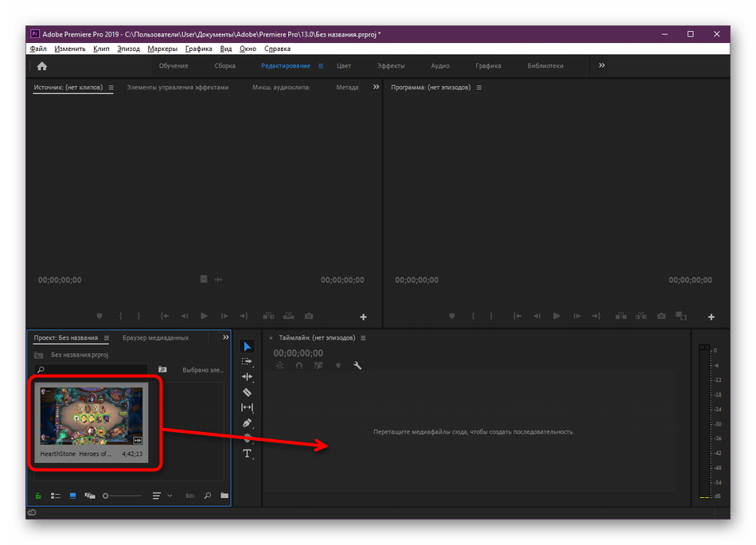Open the Эпизод menu
This screenshot has height=545, width=756.
point(128,49)
